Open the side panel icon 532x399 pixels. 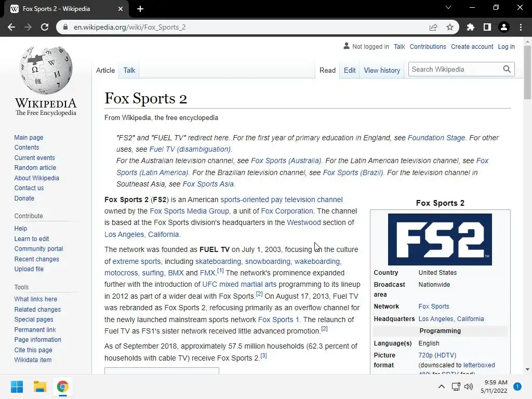pyautogui.click(x=487, y=27)
